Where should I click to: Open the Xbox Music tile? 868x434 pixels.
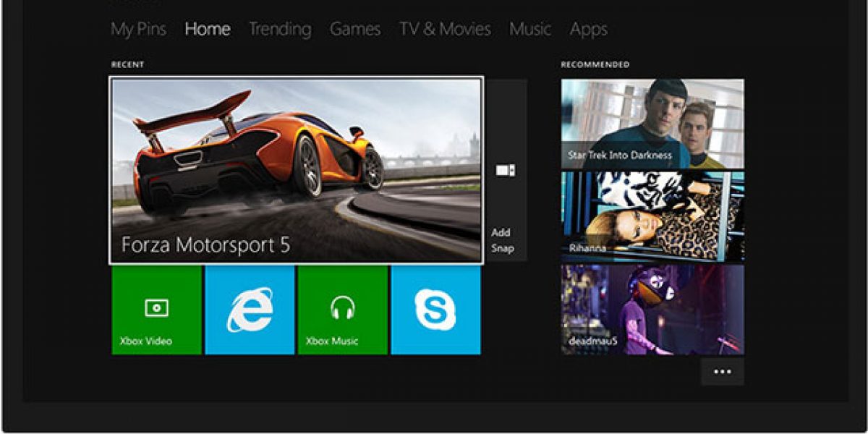point(343,310)
